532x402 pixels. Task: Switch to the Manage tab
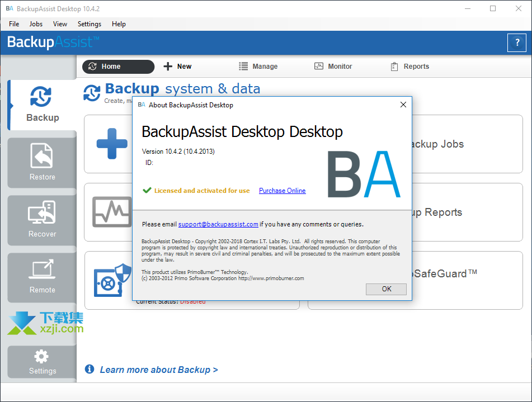click(x=258, y=67)
